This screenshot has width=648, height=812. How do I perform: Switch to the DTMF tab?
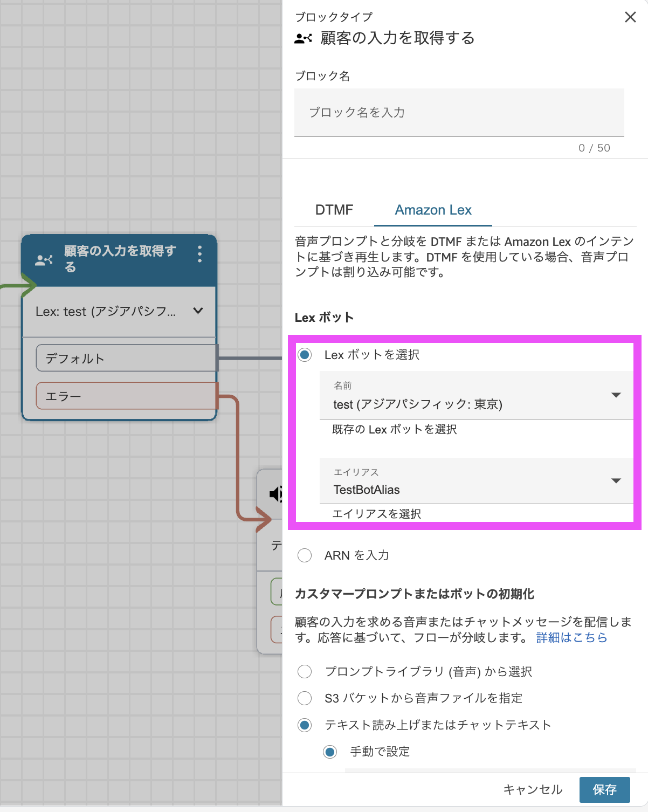pos(334,210)
